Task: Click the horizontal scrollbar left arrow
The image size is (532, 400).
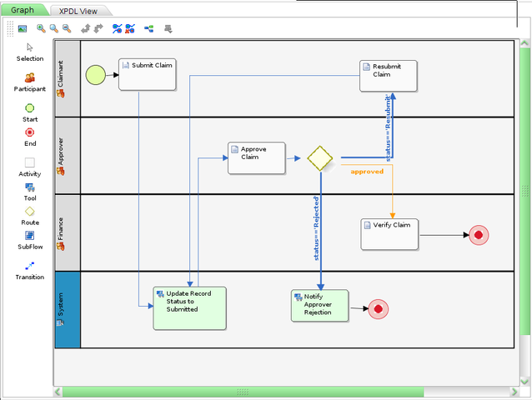Action: pos(58,392)
